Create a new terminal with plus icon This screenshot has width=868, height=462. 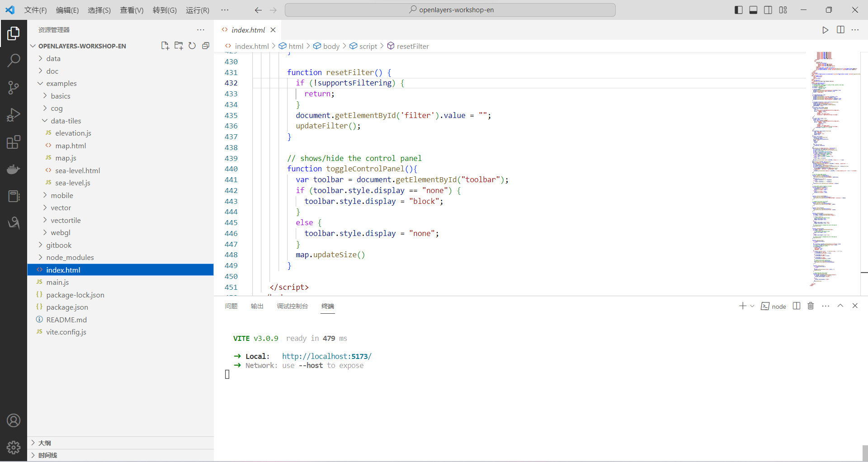click(x=742, y=306)
